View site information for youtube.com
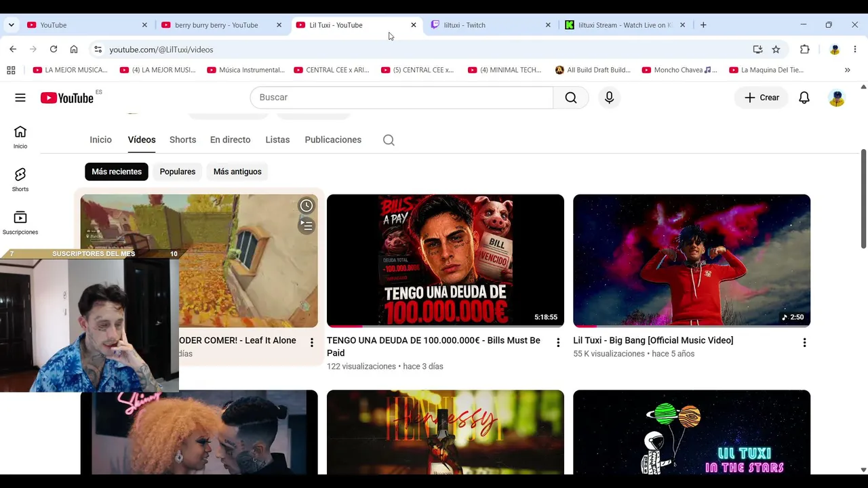This screenshot has height=488, width=868. [98, 49]
